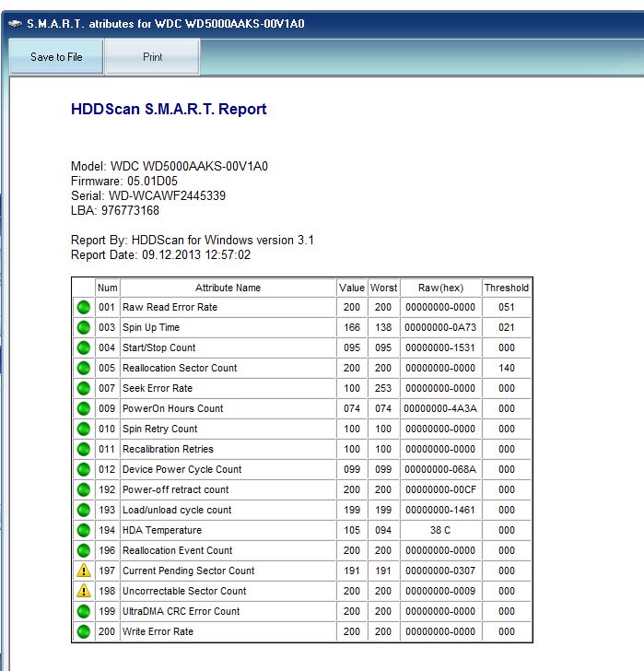The width and height of the screenshot is (644, 671).
Task: Click green status icon for UltraDMA CRC Error Count
Action: tap(84, 611)
